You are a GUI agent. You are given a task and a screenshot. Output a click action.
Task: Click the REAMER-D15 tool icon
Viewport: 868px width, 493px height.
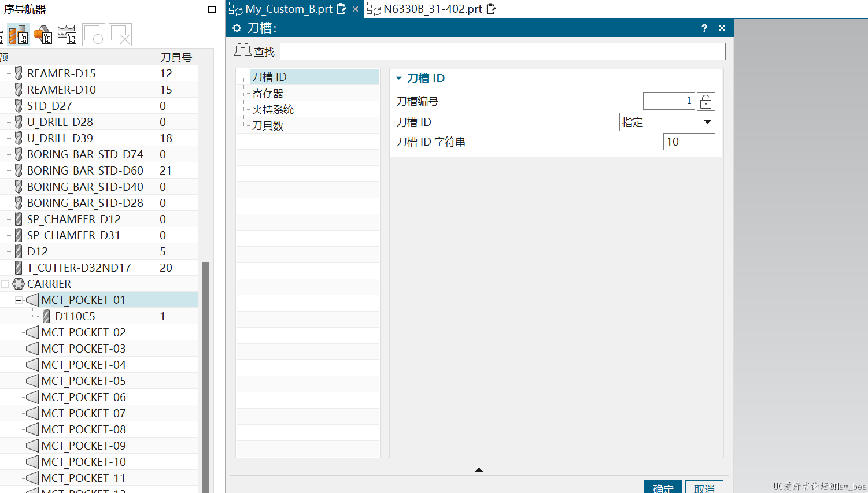[x=19, y=73]
